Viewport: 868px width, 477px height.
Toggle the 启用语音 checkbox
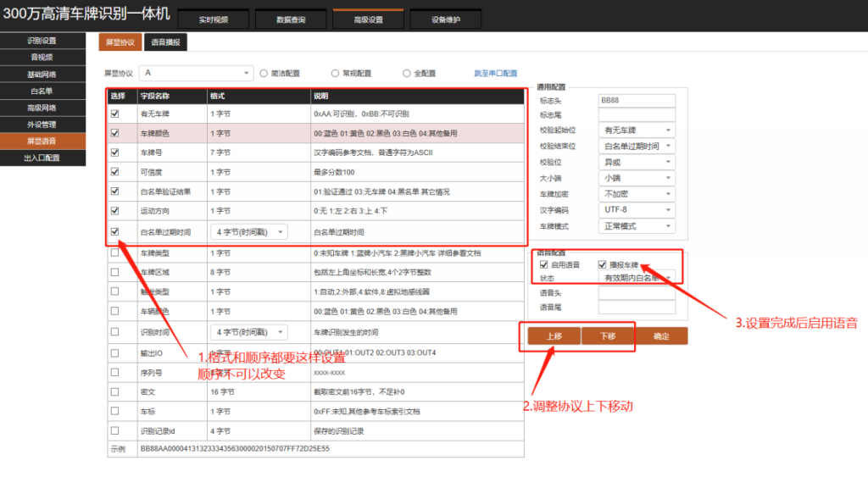[x=543, y=264]
